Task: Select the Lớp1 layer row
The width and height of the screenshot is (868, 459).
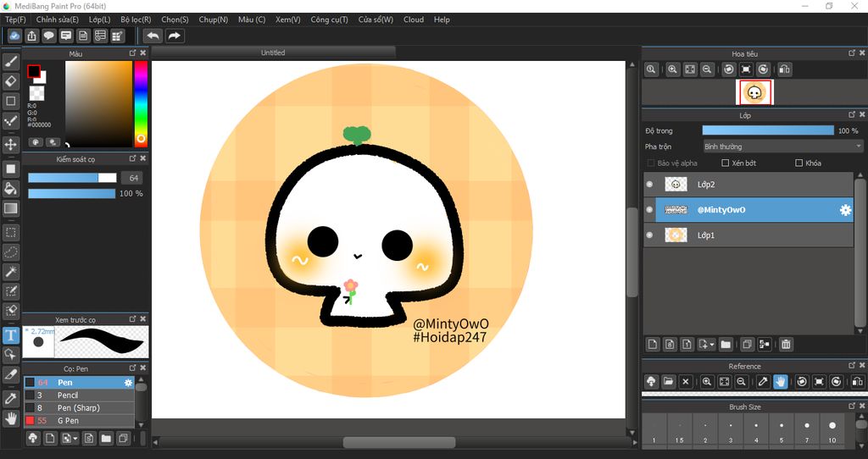Action: pyautogui.click(x=749, y=235)
